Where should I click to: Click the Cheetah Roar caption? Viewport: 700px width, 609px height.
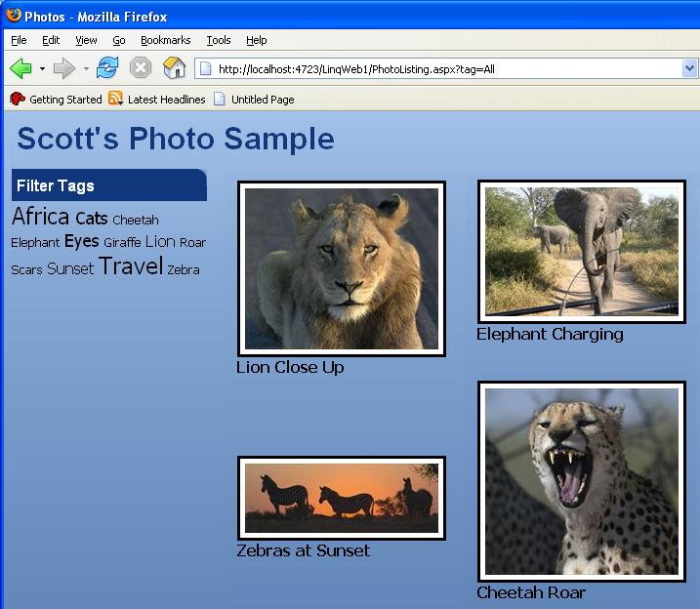tap(531, 592)
